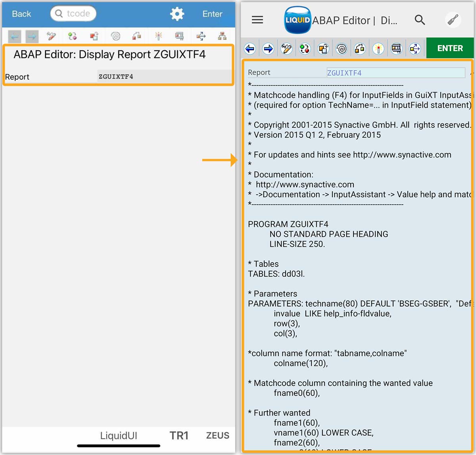The width and height of the screenshot is (476, 455).
Task: Click the round spiral Enhance icon
Action: (341, 49)
